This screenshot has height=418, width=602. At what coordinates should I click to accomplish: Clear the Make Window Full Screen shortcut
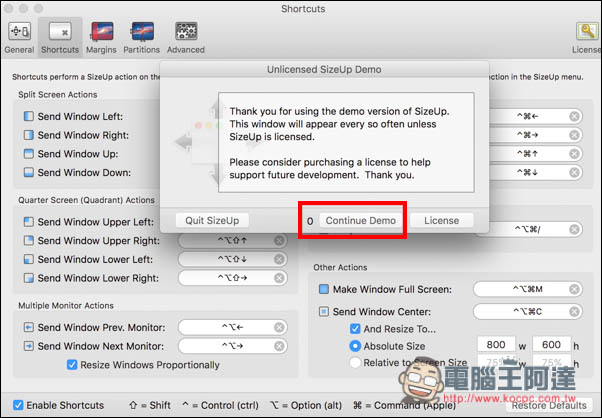pyautogui.click(x=574, y=289)
